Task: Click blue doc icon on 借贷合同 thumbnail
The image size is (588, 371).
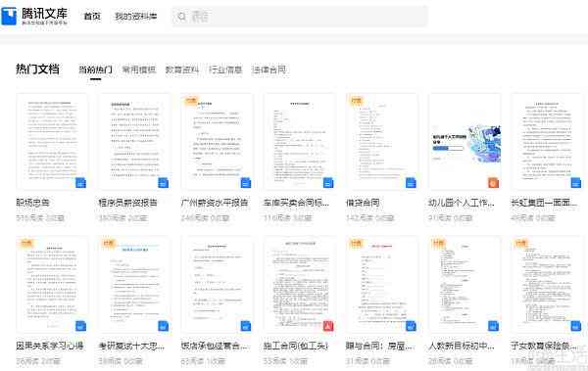Action: point(411,182)
